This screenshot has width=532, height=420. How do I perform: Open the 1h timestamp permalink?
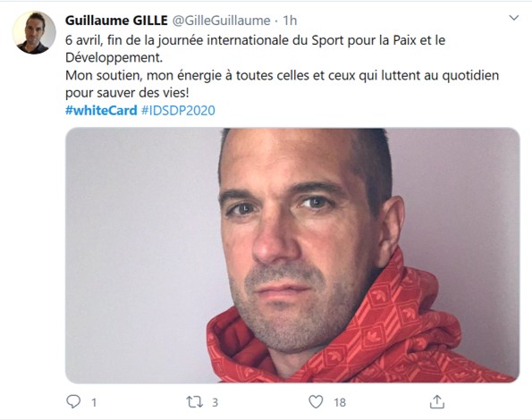[290, 21]
